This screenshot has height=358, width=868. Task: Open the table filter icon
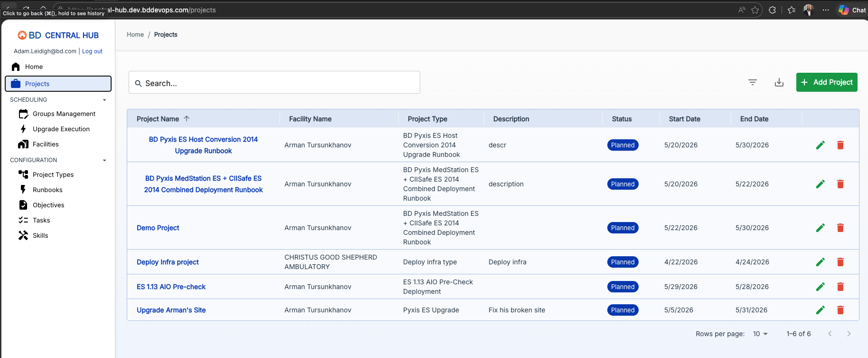tap(753, 82)
